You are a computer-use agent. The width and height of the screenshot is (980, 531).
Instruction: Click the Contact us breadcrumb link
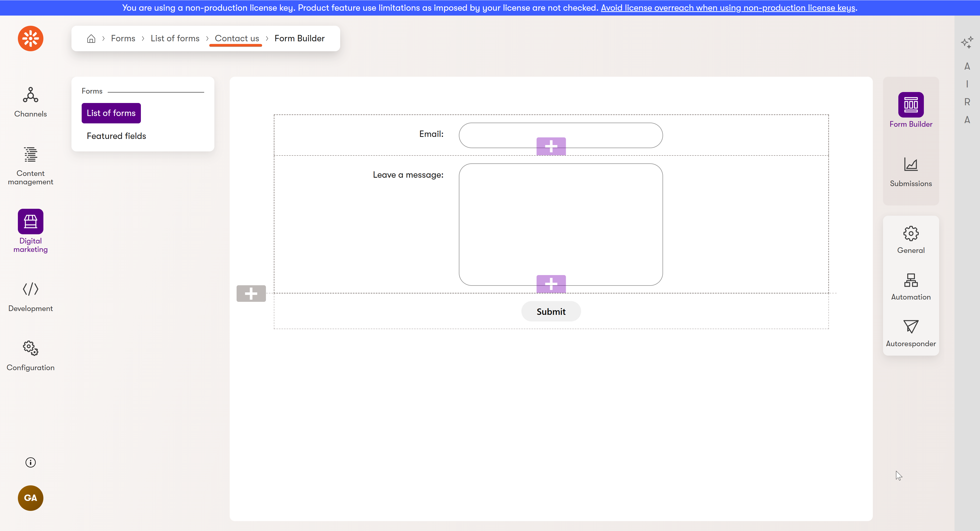237,38
